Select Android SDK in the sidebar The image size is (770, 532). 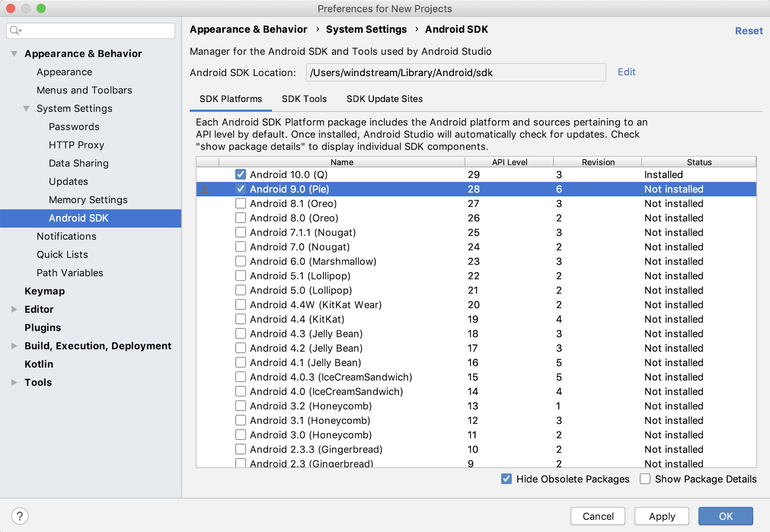pos(90,218)
